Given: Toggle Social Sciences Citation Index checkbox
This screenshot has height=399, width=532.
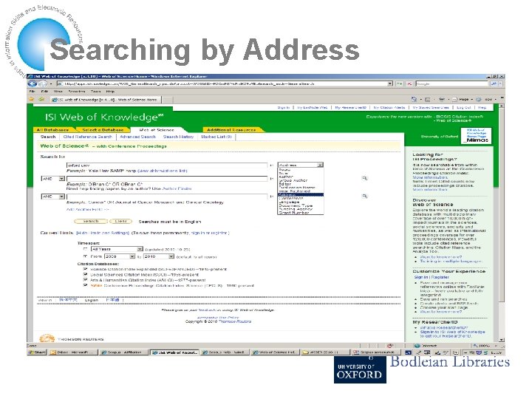Looking at the screenshot, I should pyautogui.click(x=85, y=274).
